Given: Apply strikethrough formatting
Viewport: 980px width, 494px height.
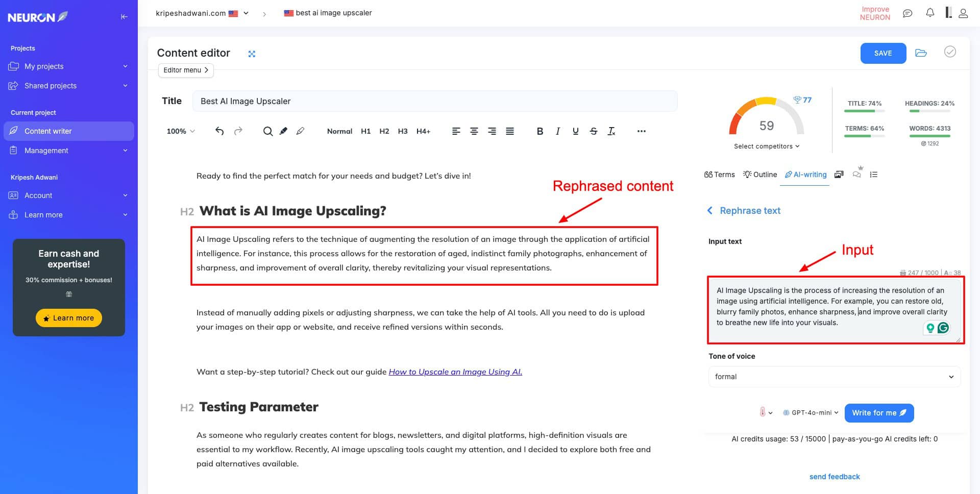Looking at the screenshot, I should tap(593, 131).
